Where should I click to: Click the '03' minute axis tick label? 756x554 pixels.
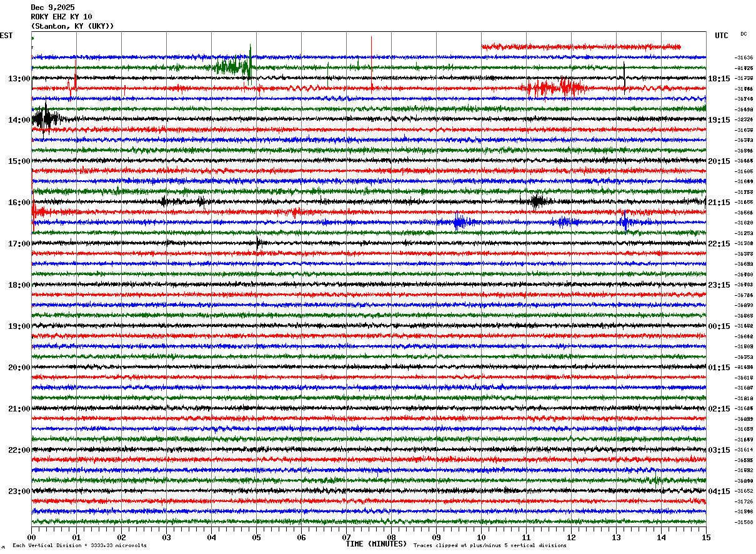166,537
